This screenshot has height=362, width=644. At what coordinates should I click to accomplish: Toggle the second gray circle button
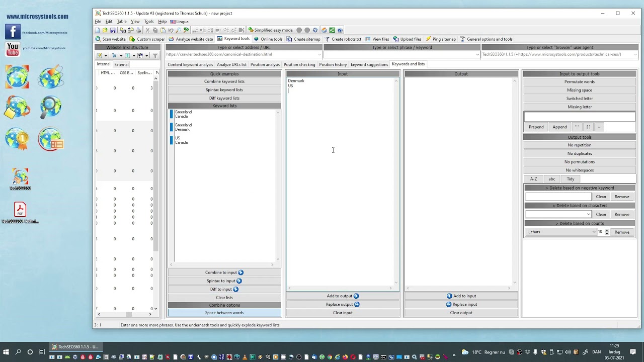(307, 30)
